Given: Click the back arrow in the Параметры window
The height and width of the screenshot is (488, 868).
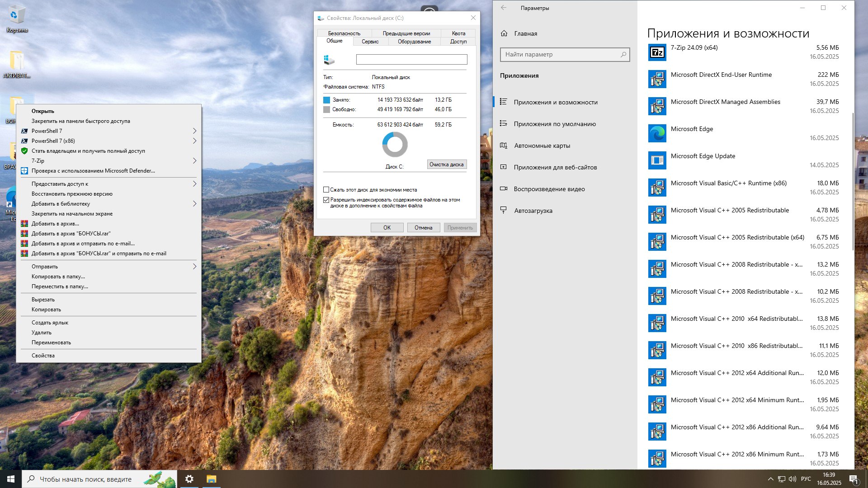Looking at the screenshot, I should (504, 8).
